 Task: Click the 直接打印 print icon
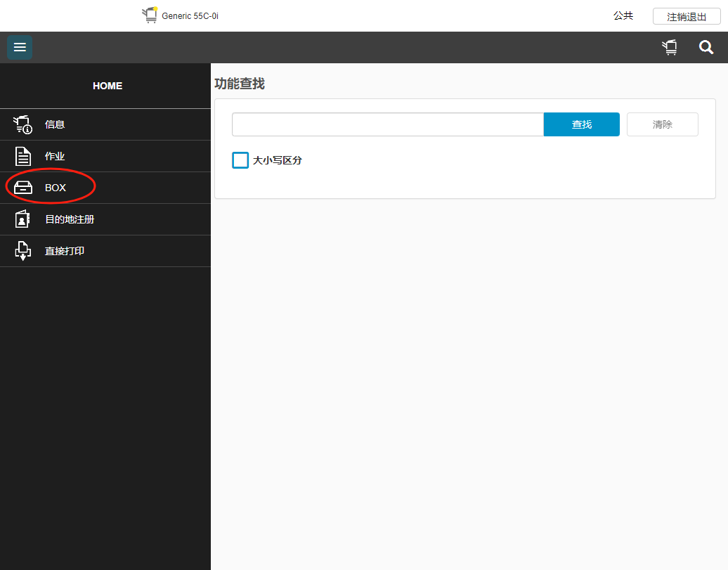pos(23,251)
